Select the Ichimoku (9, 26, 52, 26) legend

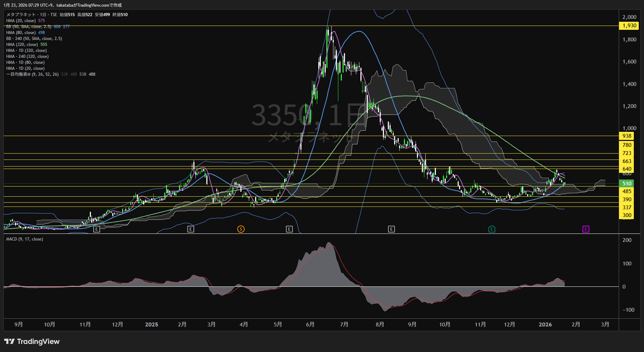[32, 74]
